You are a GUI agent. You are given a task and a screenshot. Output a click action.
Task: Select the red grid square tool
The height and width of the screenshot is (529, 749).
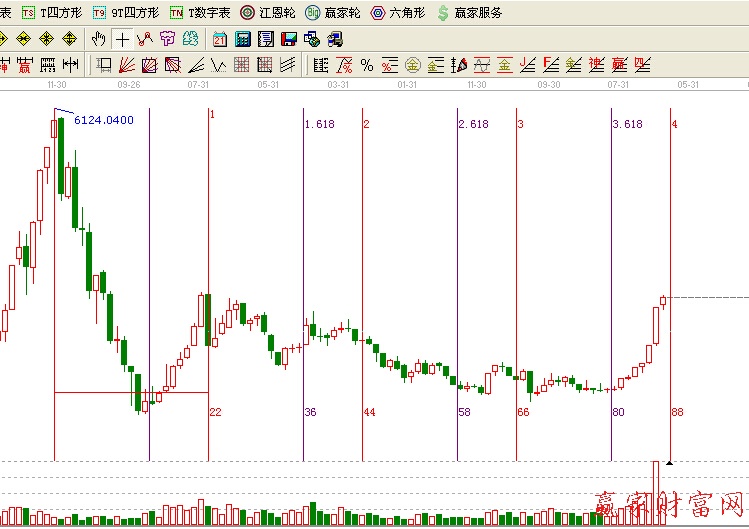(x=241, y=66)
